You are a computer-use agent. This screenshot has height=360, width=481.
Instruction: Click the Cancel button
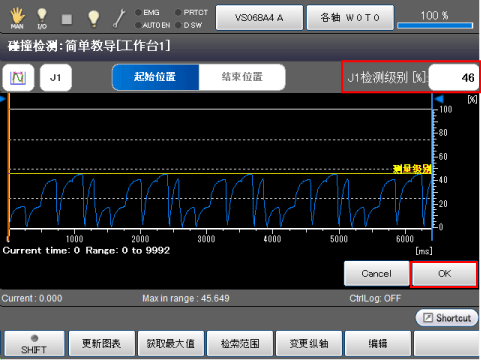point(377,274)
